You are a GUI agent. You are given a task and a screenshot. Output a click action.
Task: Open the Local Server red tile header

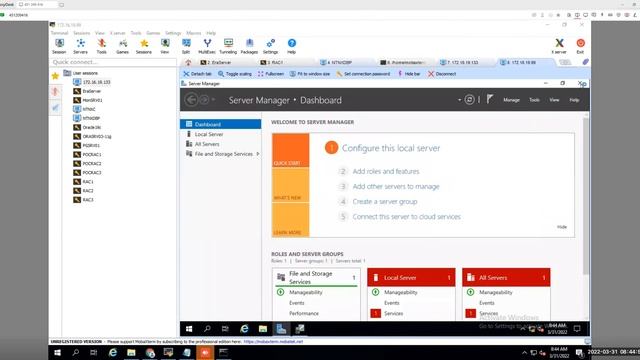(411, 278)
